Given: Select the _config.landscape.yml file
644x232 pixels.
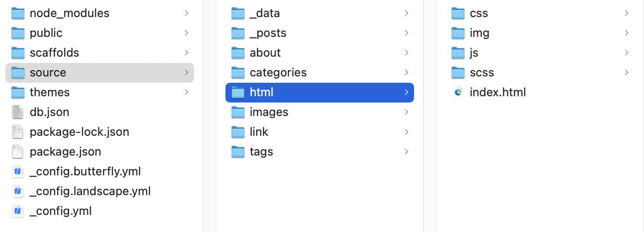Looking at the screenshot, I should point(100,191).
